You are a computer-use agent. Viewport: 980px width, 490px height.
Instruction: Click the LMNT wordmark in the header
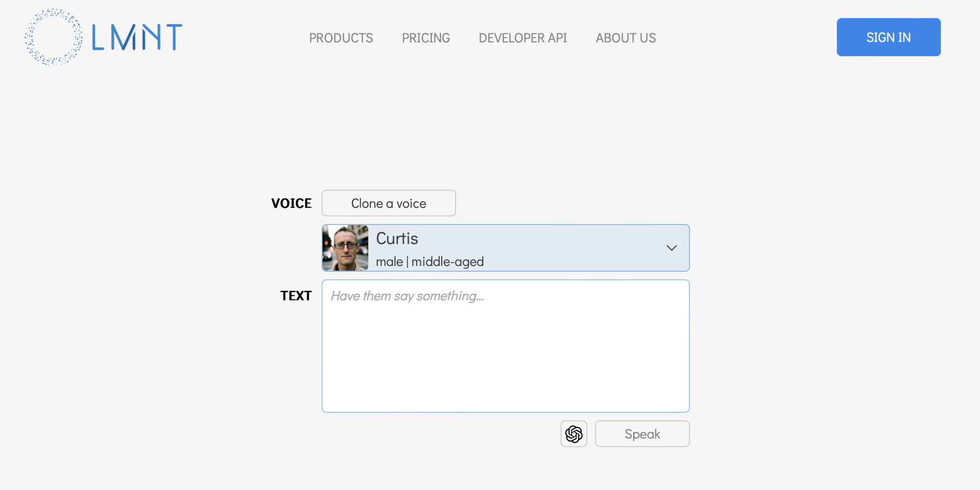point(137,38)
